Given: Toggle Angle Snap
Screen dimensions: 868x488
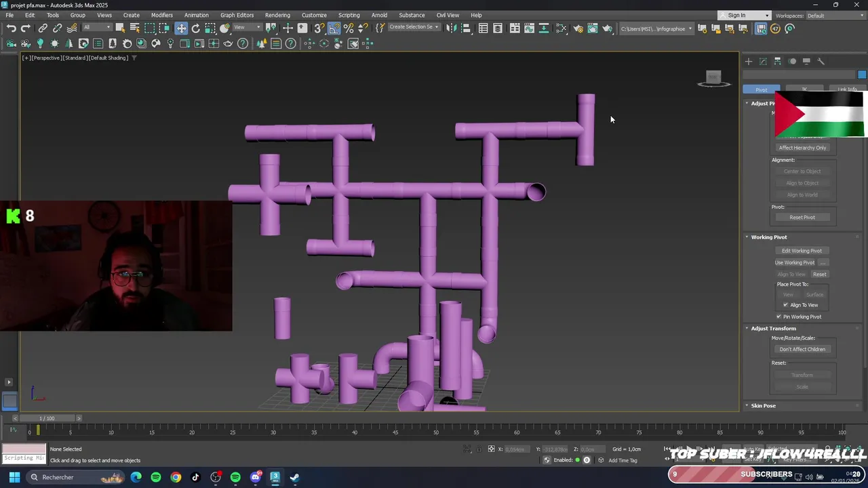Looking at the screenshot, I should 334,28.
